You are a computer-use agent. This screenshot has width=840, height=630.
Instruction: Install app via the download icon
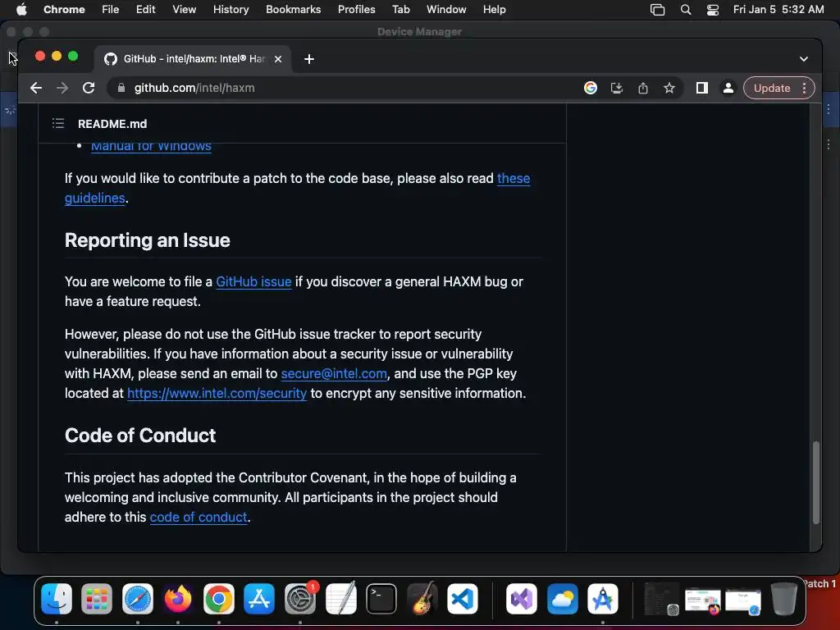pos(617,88)
